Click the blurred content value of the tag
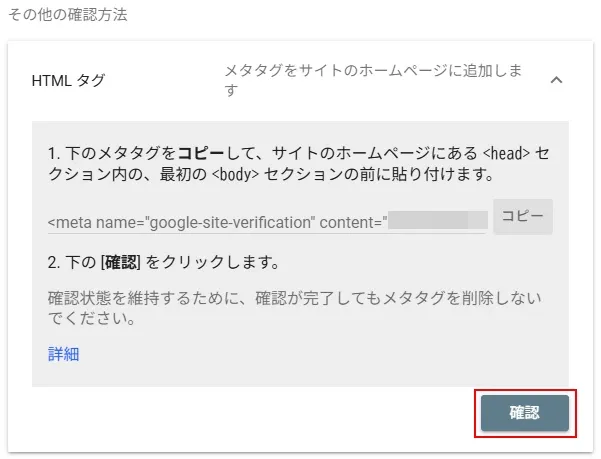The height and width of the screenshot is (459, 601). [438, 220]
